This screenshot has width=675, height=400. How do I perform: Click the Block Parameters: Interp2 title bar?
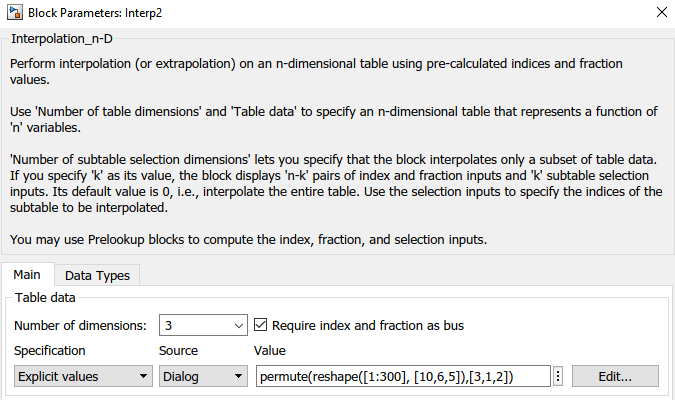click(x=300, y=13)
